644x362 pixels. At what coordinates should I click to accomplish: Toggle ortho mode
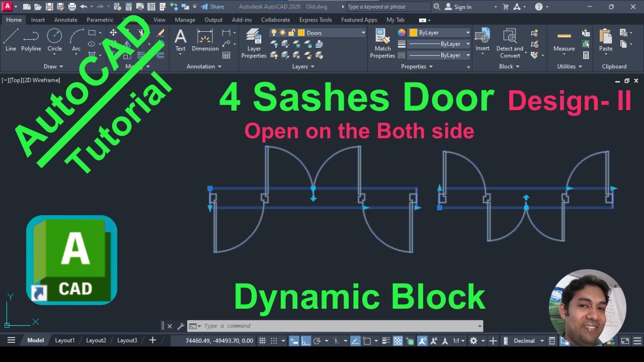pos(305,340)
